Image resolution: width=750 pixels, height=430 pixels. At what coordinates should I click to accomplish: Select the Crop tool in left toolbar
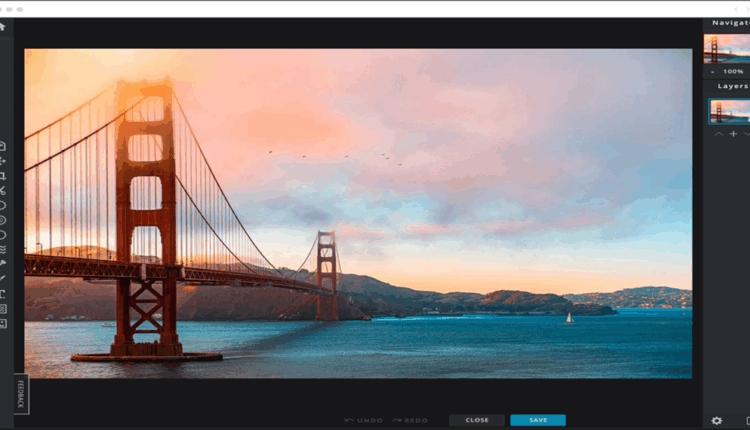pyautogui.click(x=4, y=175)
